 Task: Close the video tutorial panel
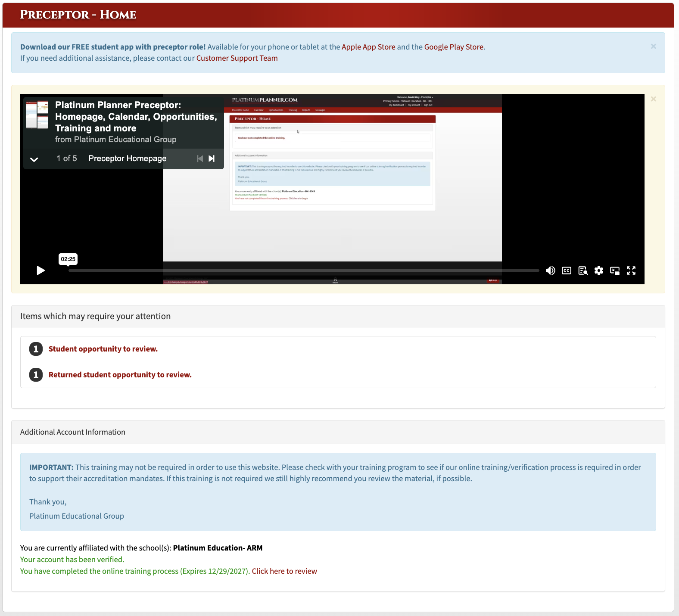tap(654, 99)
